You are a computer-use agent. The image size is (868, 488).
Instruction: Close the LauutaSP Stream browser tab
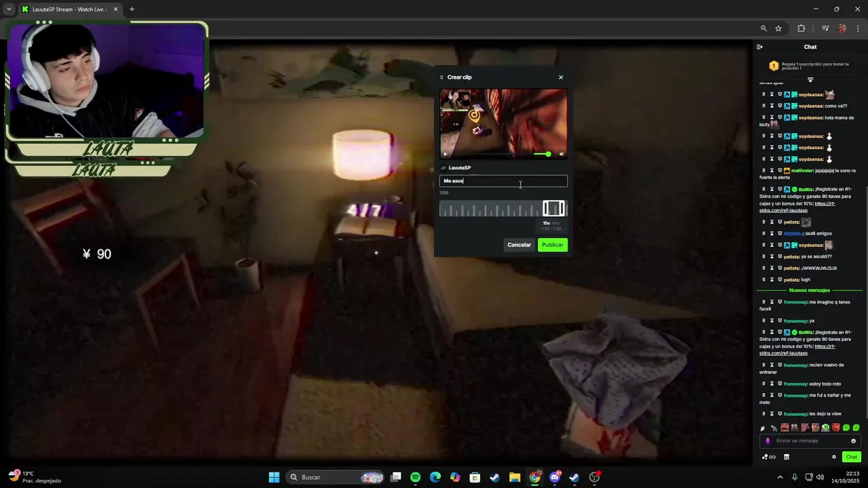[115, 9]
